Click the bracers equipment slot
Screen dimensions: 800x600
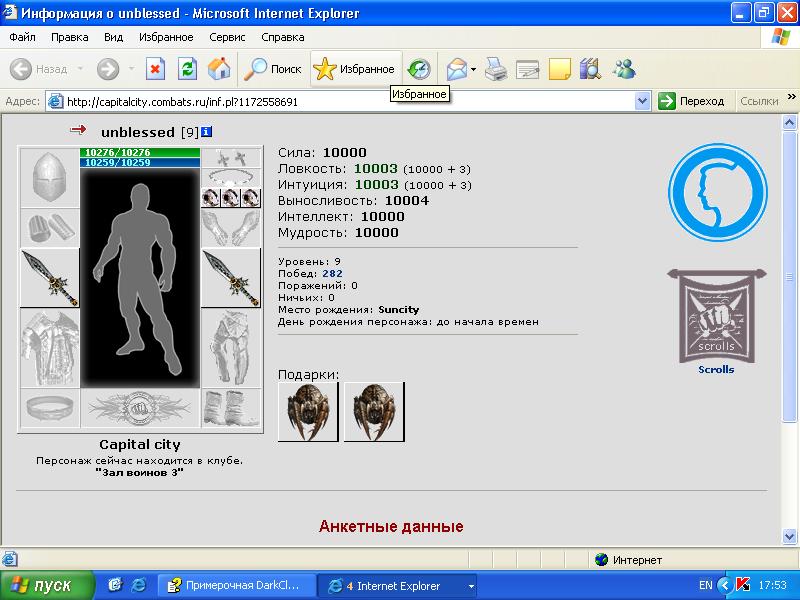49,228
